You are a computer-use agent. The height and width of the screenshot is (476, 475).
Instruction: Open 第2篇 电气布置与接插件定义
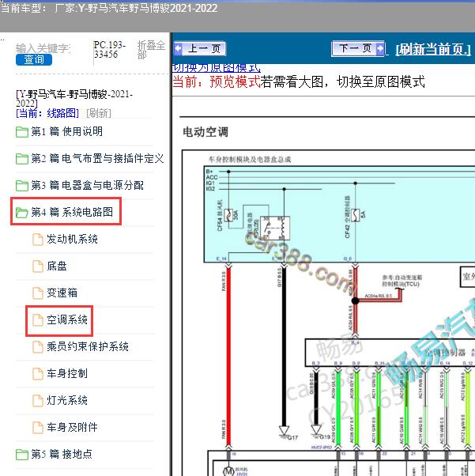pos(97,158)
